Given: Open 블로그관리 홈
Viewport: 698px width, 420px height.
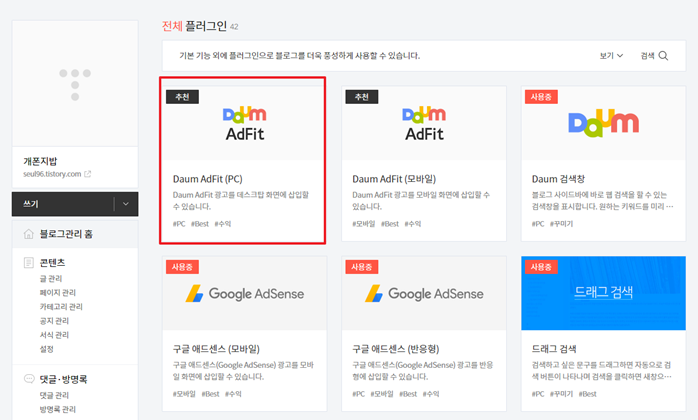Looking at the screenshot, I should [x=66, y=234].
